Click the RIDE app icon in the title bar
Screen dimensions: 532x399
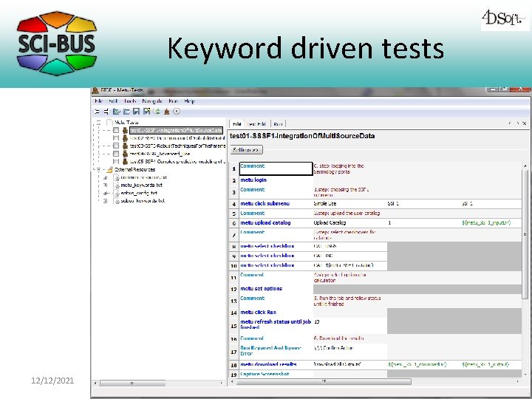point(95,90)
